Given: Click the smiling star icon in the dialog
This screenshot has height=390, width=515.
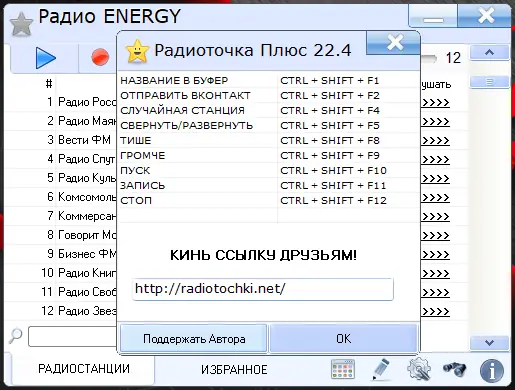Looking at the screenshot, I should pos(137,51).
